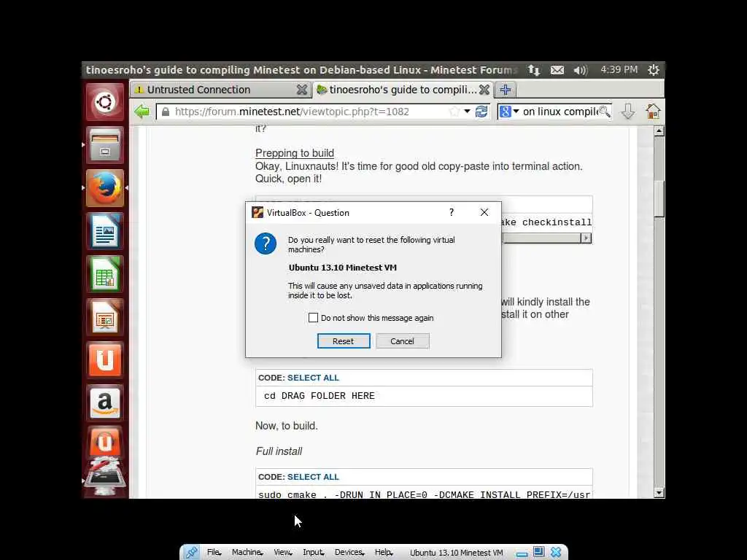Click the clock showing 4:39 PM
This screenshot has height=560, width=747.
[619, 69]
